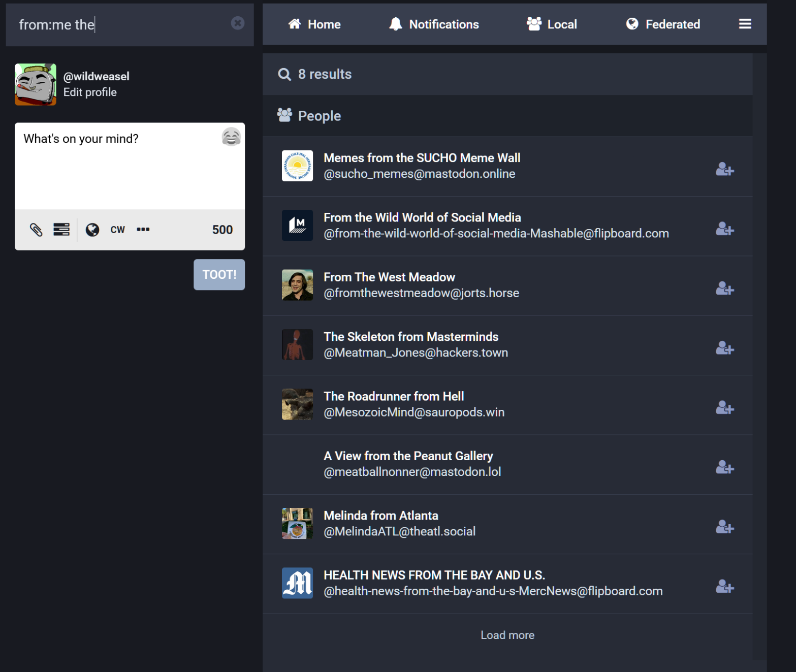Image resolution: width=796 pixels, height=672 pixels.
Task: Toggle the CW content warning
Action: click(x=117, y=230)
